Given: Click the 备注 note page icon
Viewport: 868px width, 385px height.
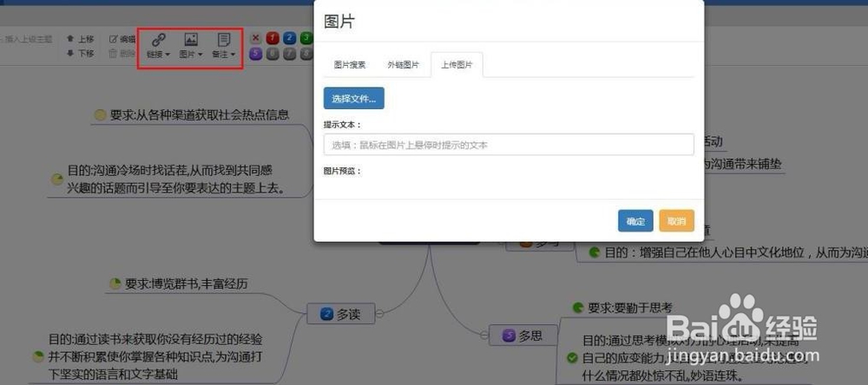Looking at the screenshot, I should point(224,39).
